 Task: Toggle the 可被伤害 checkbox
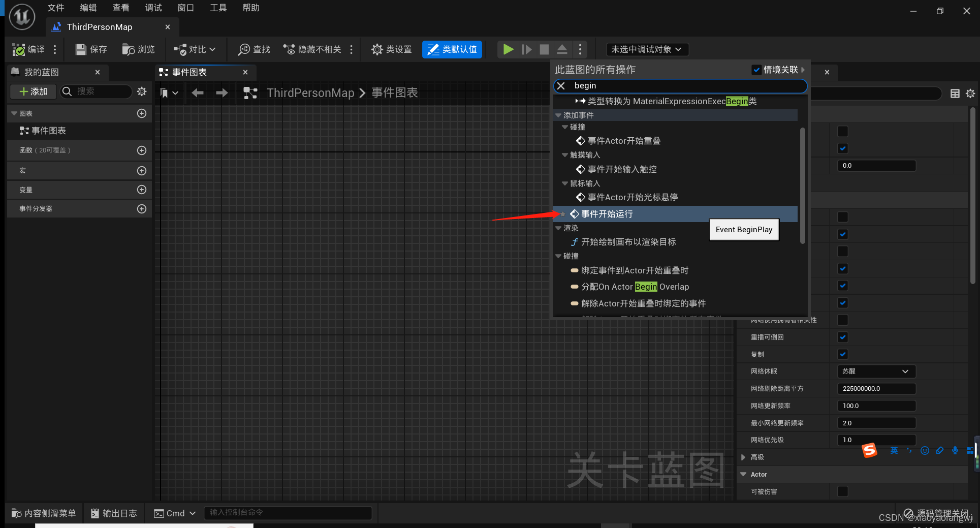click(843, 491)
